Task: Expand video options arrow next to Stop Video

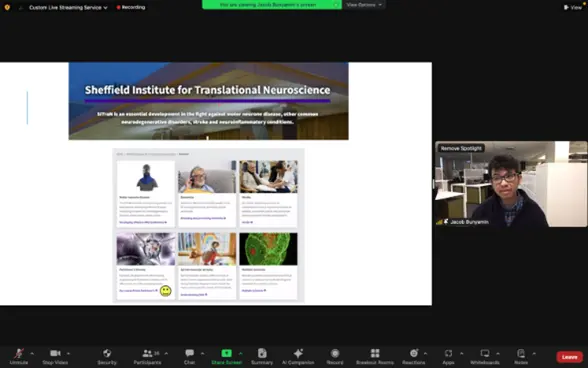Action: coord(68,353)
